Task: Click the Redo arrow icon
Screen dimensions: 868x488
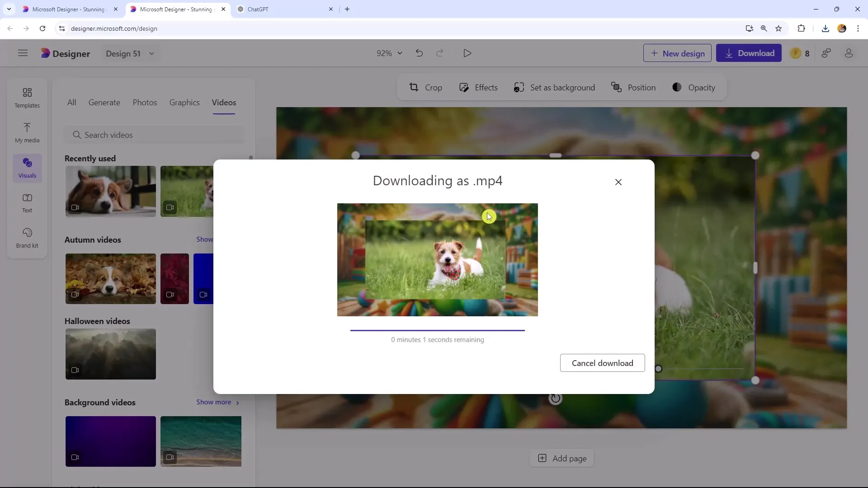Action: 440,53
